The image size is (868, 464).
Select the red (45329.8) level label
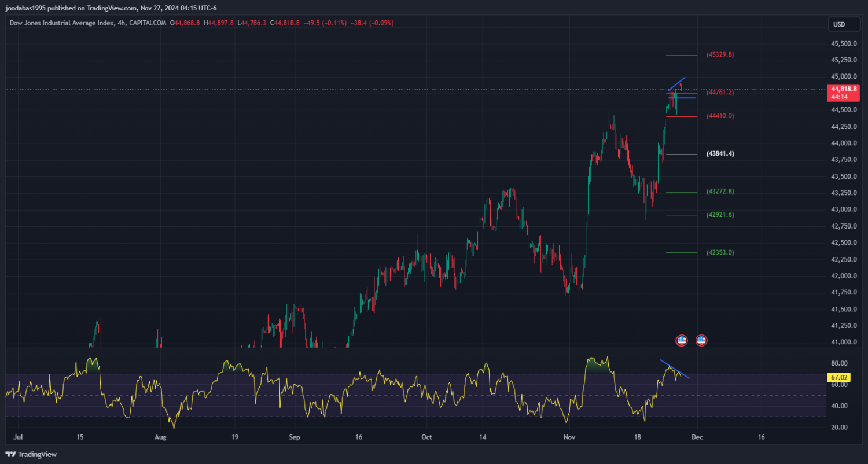(x=720, y=55)
